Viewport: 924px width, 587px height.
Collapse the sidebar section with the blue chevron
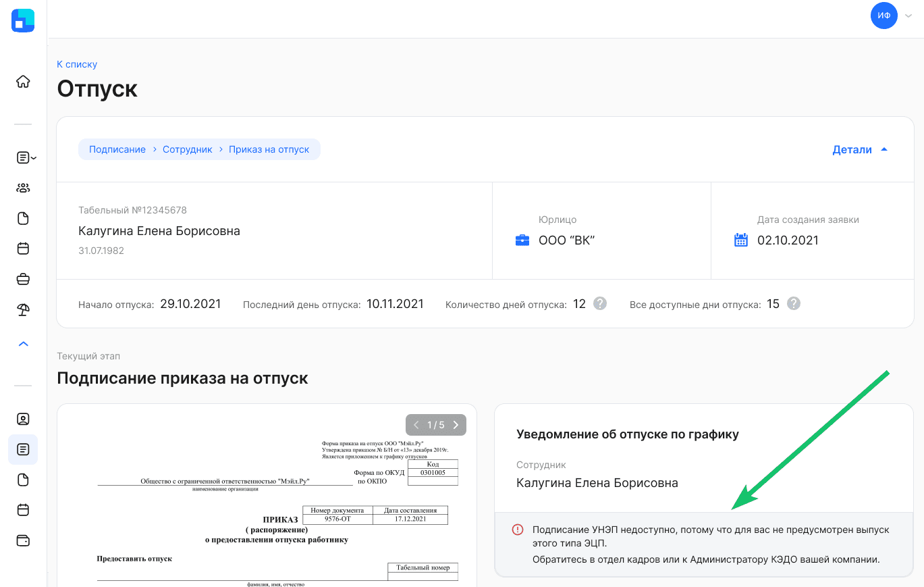(x=23, y=344)
